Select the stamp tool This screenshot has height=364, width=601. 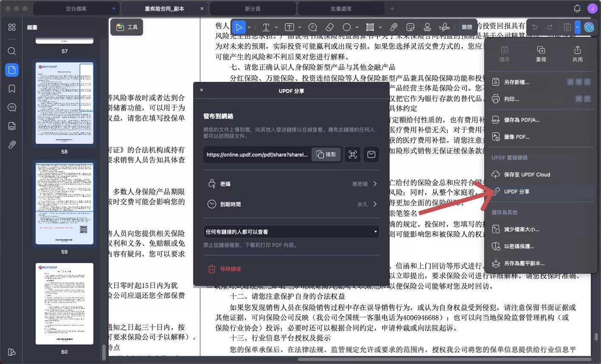[x=427, y=28]
